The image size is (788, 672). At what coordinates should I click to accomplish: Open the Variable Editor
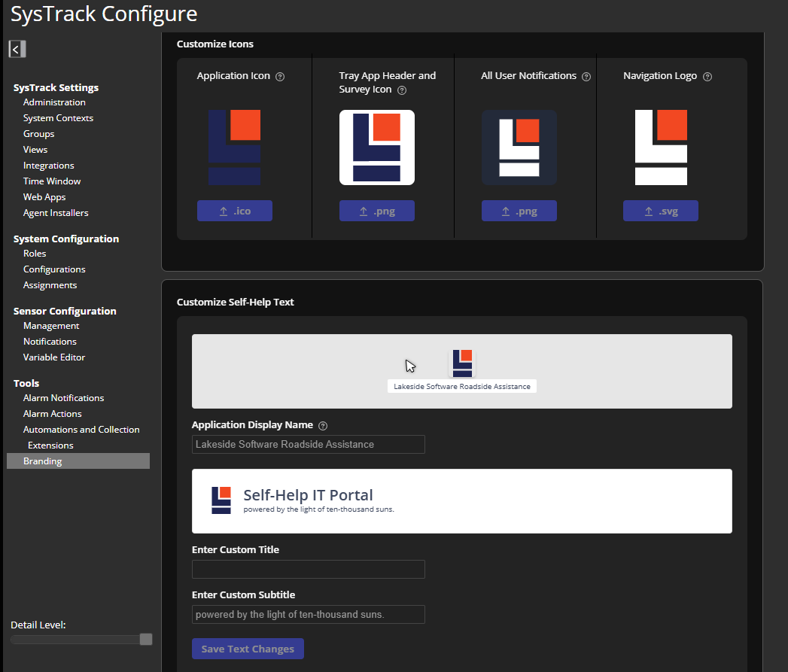coord(54,357)
